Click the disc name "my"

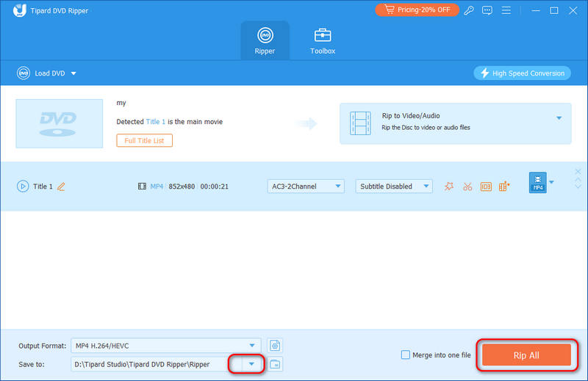click(121, 103)
